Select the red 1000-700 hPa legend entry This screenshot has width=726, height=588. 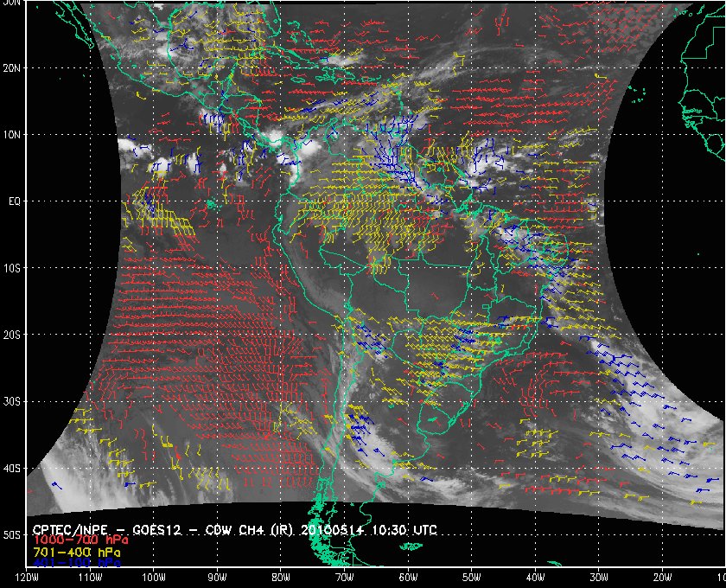80,540
